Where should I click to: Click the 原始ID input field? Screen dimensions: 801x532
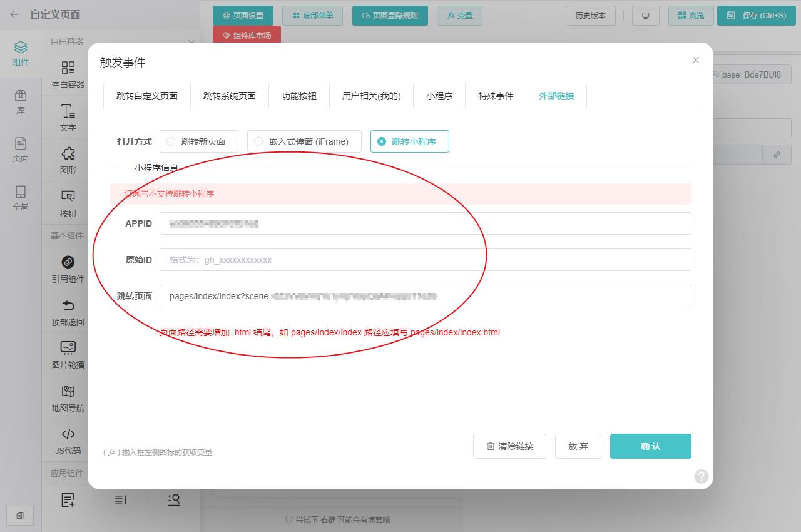point(425,260)
